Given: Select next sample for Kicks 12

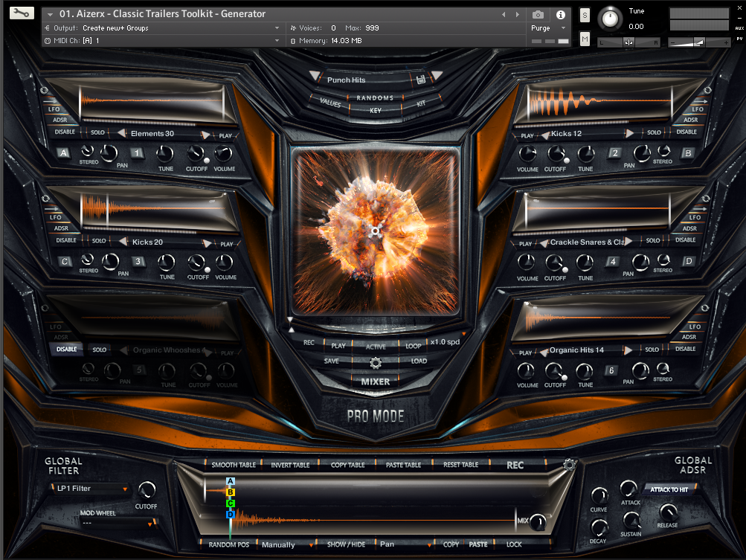Looking at the screenshot, I should (629, 133).
